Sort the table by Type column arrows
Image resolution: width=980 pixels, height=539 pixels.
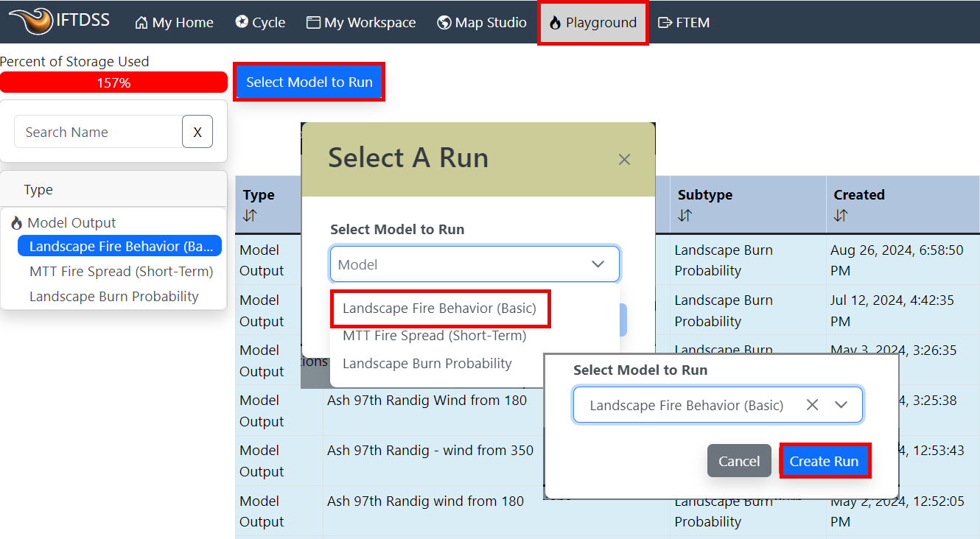[250, 216]
